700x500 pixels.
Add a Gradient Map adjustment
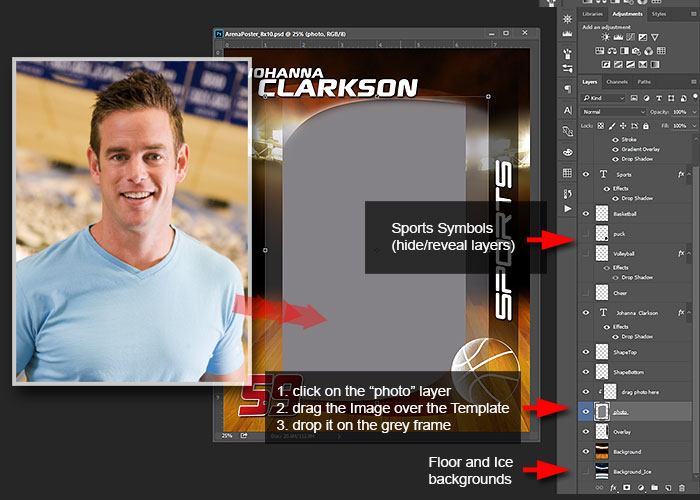654,65
